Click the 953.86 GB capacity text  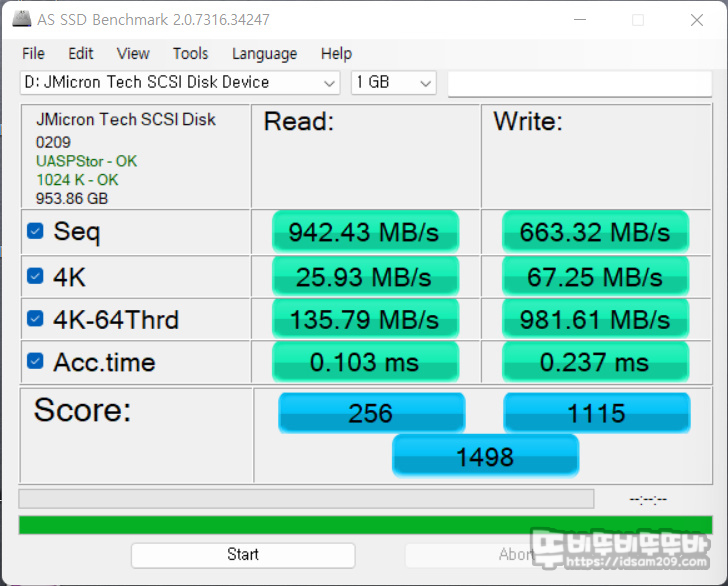click(x=72, y=198)
